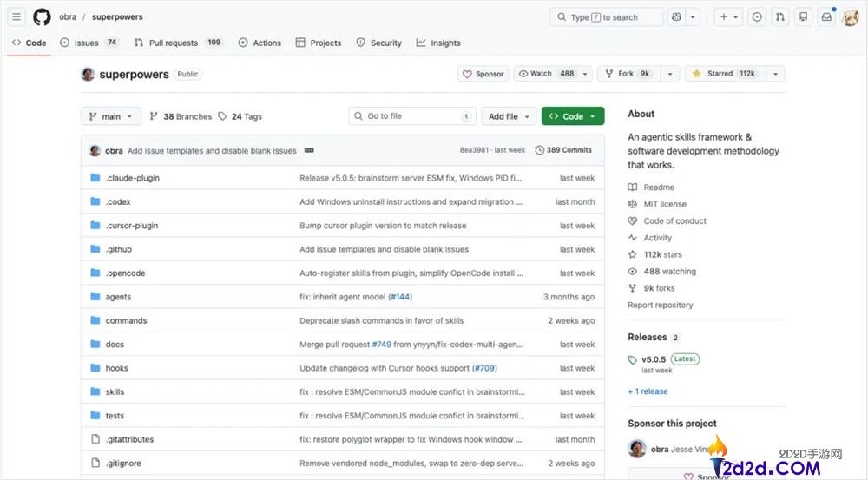The height and width of the screenshot is (480, 868).
Task: Toggle the Starred button for the repo
Action: [724, 74]
